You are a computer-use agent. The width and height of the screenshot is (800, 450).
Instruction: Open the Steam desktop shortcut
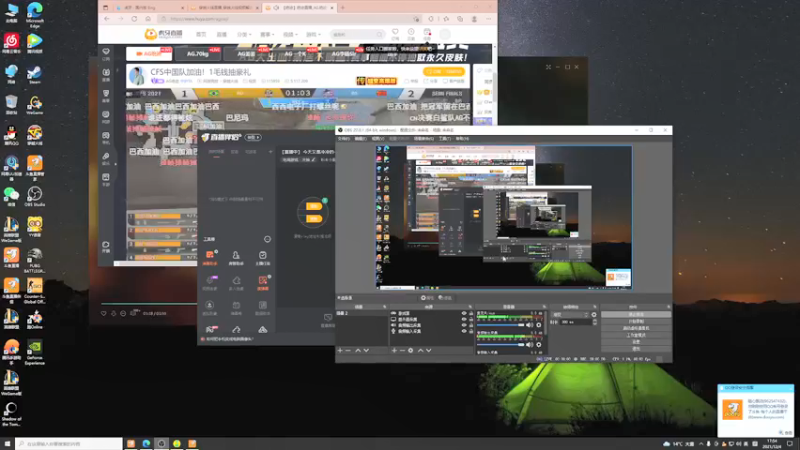35,74
